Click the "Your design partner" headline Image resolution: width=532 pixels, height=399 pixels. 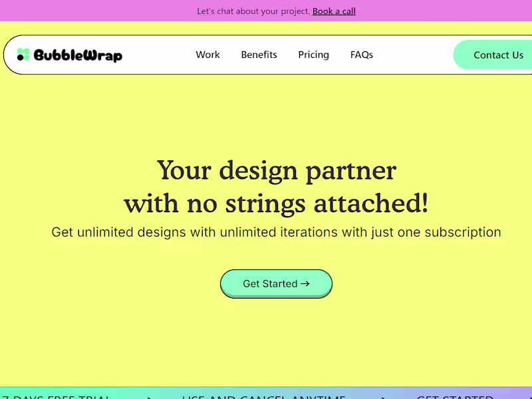277,171
